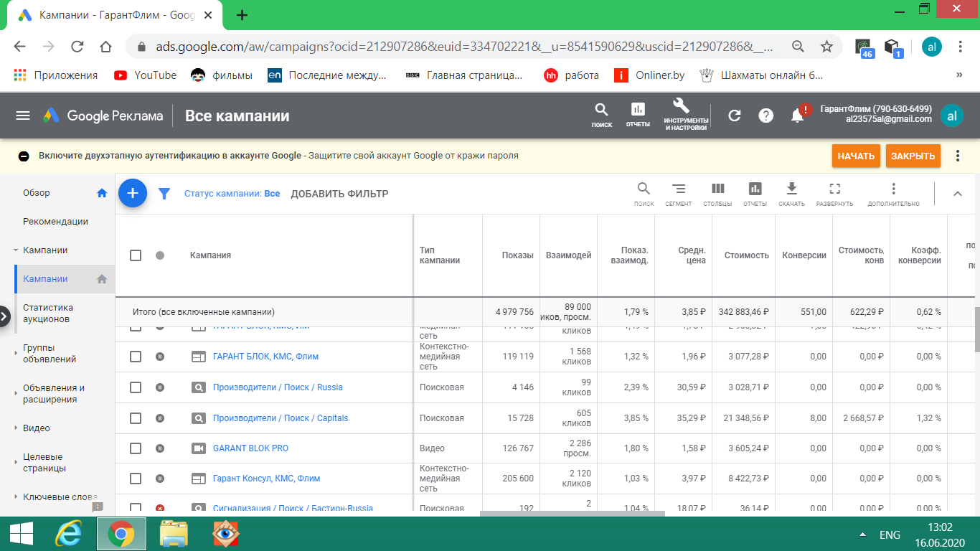
Task: Click ДОБАВИТЬ ФИЛЬТР
Action: point(339,194)
